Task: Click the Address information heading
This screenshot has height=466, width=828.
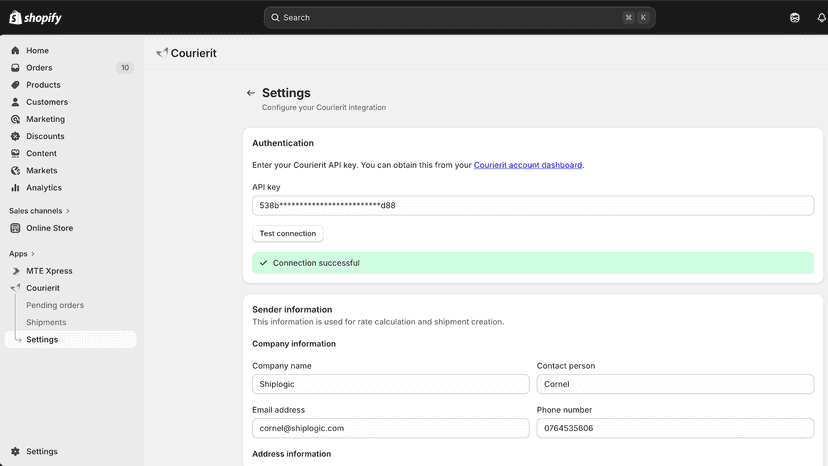Action: (x=291, y=454)
